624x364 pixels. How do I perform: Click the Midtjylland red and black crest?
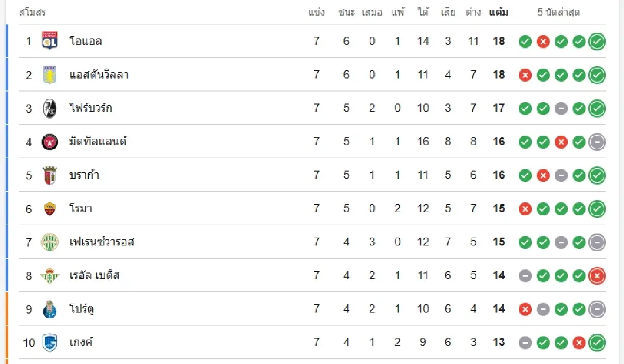pyautogui.click(x=49, y=141)
